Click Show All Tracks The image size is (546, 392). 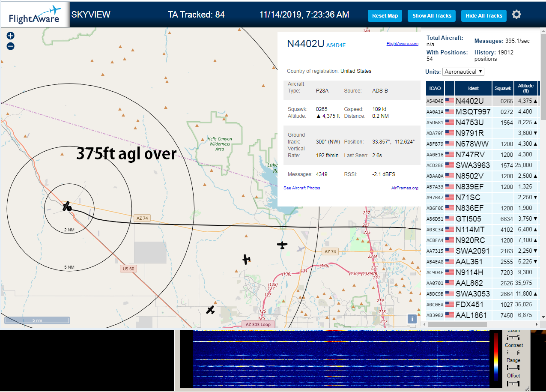pos(432,16)
